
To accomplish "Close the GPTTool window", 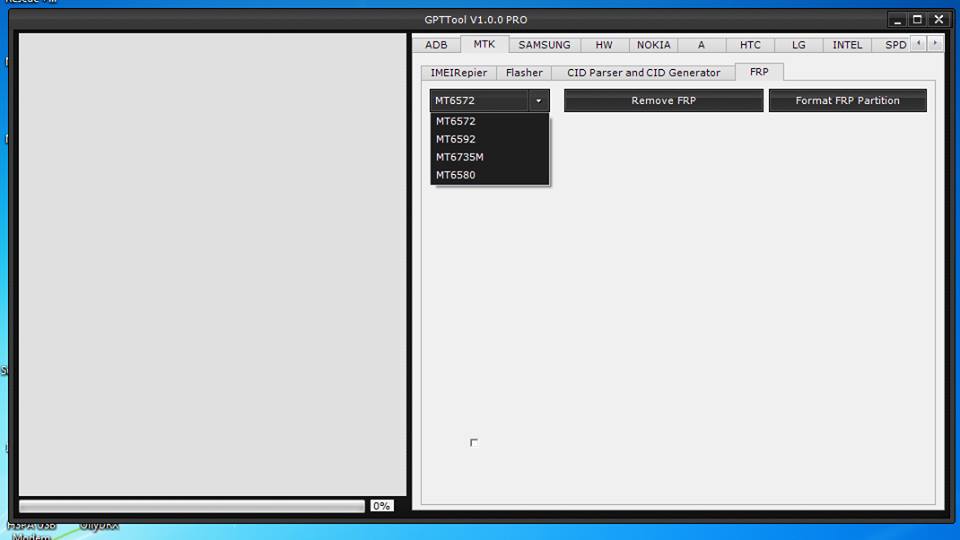I will (x=938, y=20).
